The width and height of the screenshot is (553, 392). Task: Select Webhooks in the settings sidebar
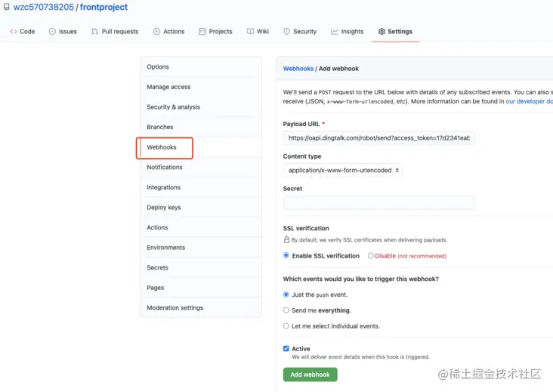(x=201, y=147)
